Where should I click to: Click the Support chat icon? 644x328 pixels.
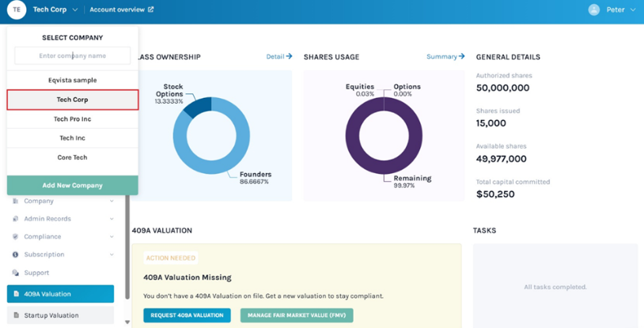click(16, 273)
